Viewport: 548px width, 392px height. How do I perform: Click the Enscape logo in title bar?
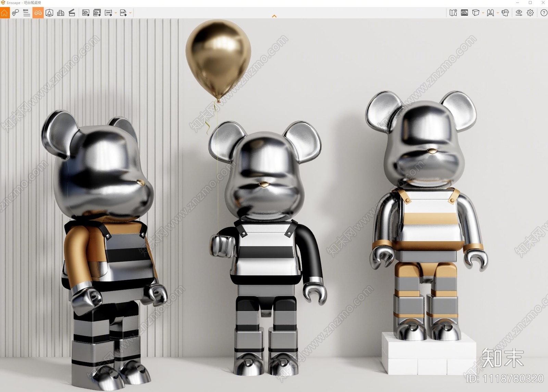pyautogui.click(x=3, y=3)
